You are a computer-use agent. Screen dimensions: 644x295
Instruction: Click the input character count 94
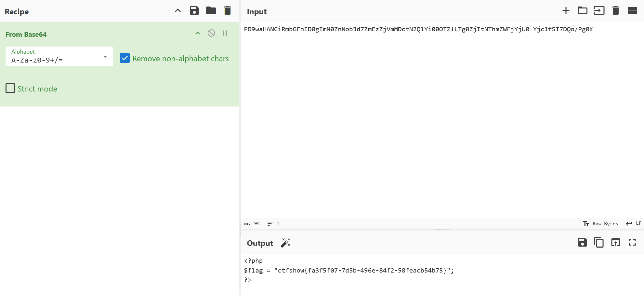pos(257,223)
